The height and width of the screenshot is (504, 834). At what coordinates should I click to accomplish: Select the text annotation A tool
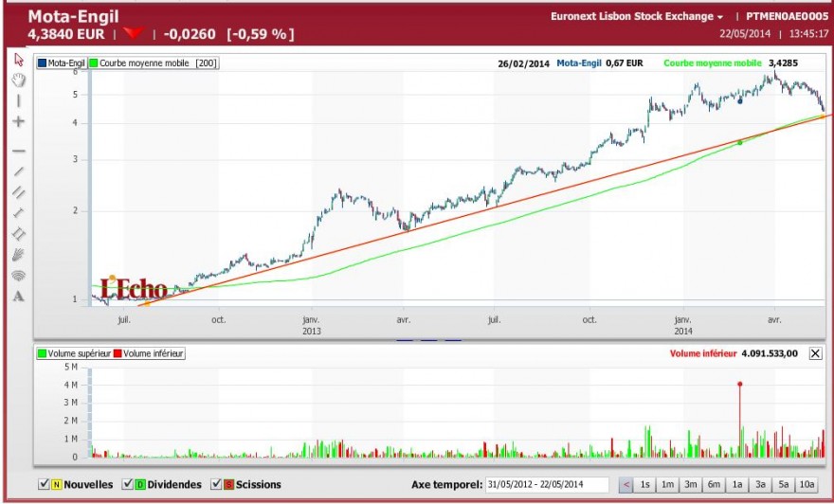19,297
